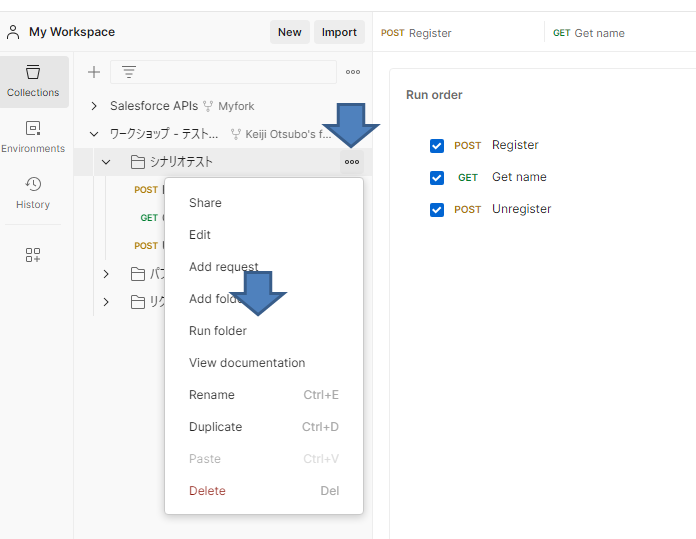
Task: Click the configure workspace sidebar icon
Action: point(33,255)
